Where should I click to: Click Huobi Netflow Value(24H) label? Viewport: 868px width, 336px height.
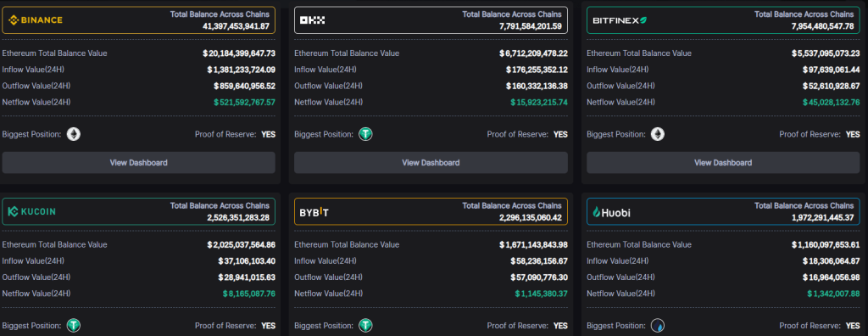(621, 294)
